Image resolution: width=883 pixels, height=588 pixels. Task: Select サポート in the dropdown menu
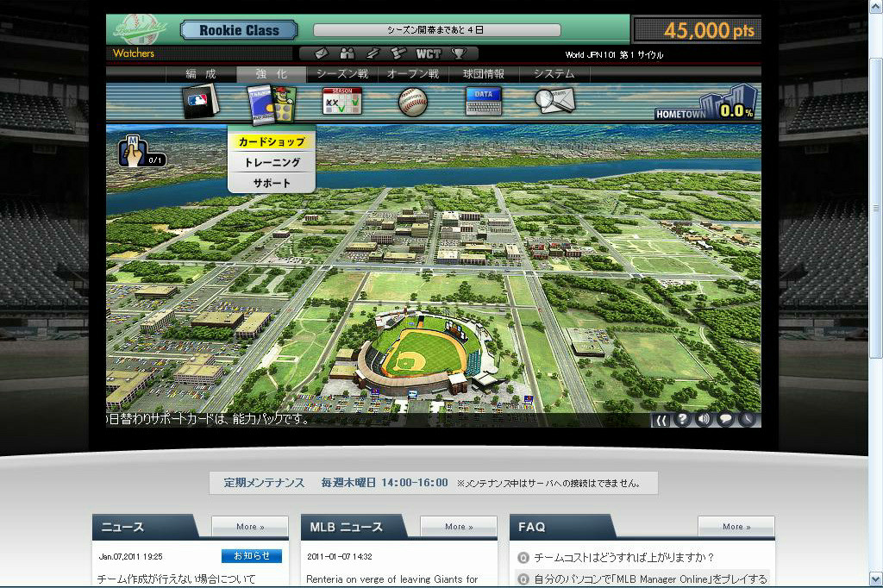(x=272, y=183)
